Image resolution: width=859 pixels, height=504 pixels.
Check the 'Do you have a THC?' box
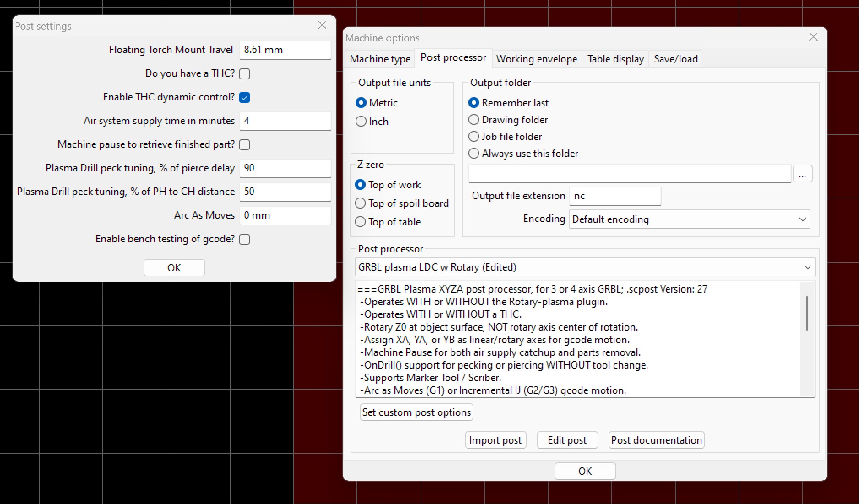coord(245,74)
